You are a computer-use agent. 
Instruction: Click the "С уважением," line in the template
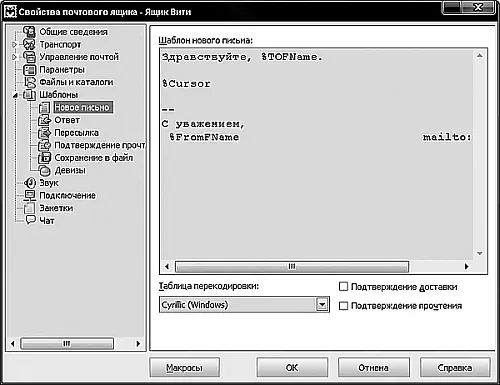[203, 124]
